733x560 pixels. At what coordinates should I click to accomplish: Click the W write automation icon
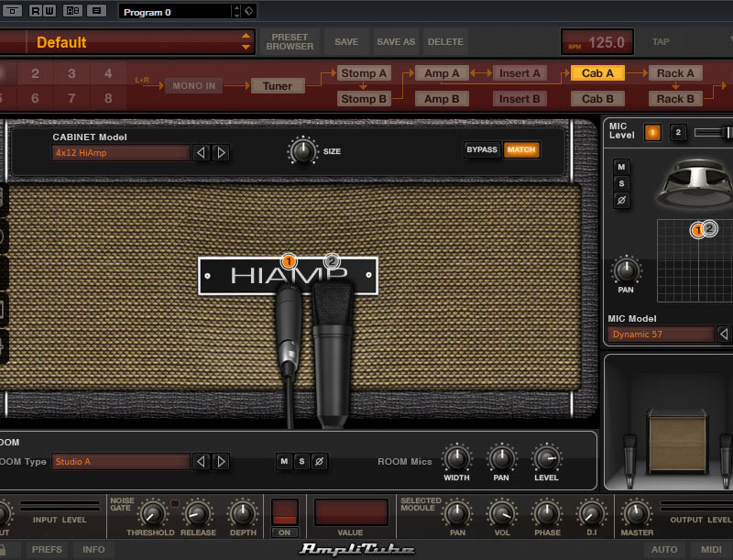49,10
